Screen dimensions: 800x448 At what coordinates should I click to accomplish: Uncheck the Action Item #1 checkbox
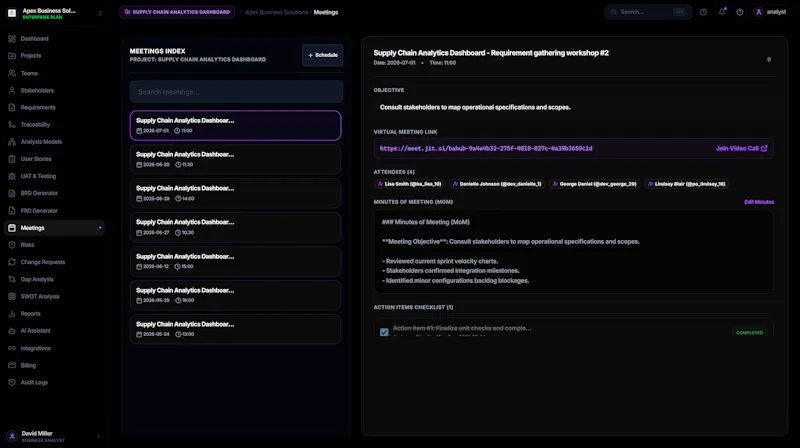click(x=384, y=332)
